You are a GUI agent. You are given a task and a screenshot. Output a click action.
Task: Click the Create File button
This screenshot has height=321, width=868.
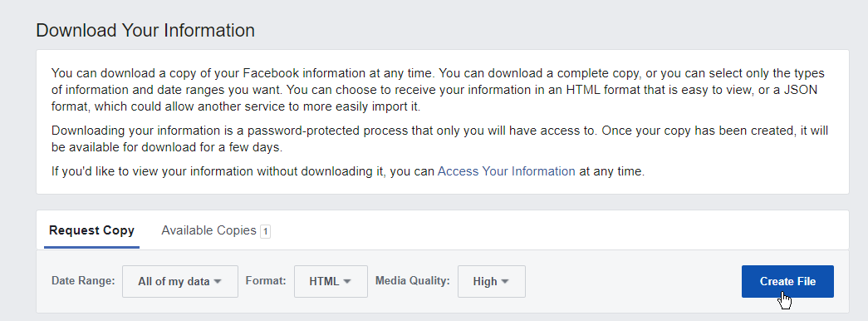pos(787,282)
